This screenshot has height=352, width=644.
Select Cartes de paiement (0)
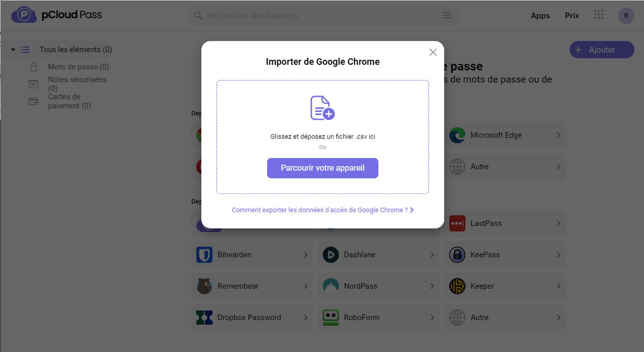[x=70, y=102]
